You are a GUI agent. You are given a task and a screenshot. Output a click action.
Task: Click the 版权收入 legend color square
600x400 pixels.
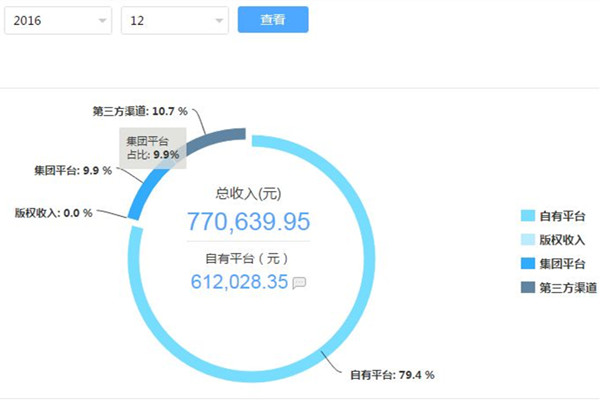point(528,240)
